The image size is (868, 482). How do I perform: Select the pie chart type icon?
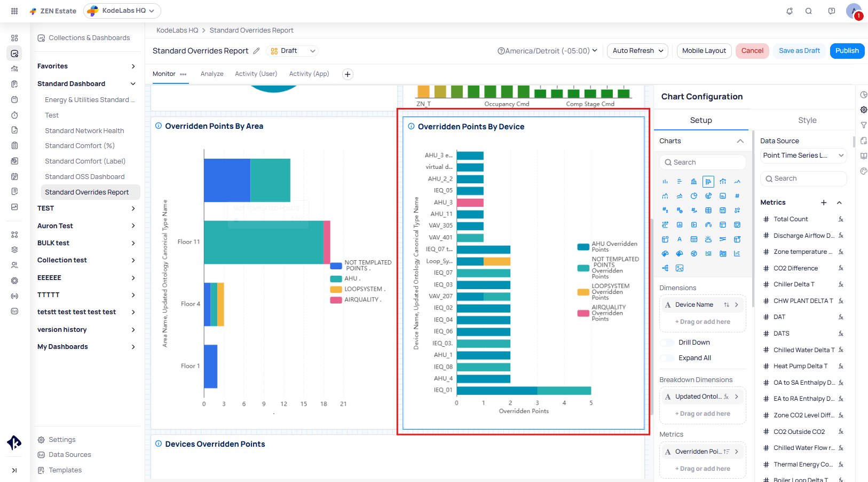tap(693, 196)
